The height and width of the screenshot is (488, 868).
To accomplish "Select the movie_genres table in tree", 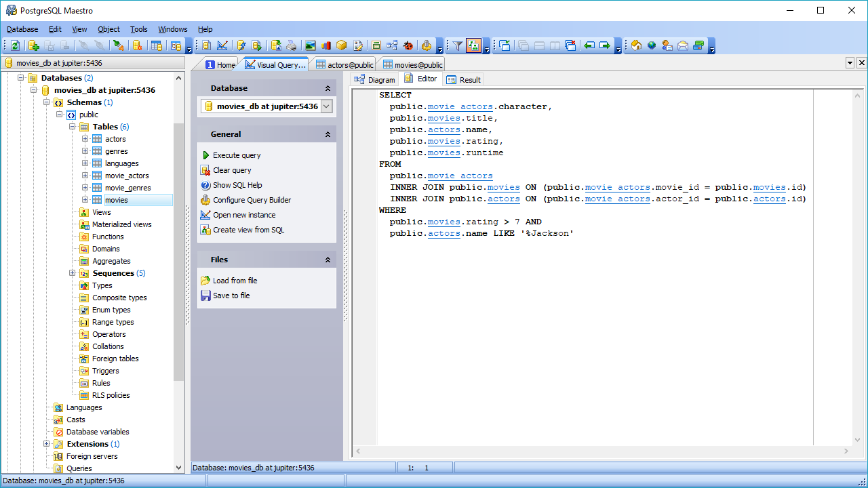I will [127, 188].
